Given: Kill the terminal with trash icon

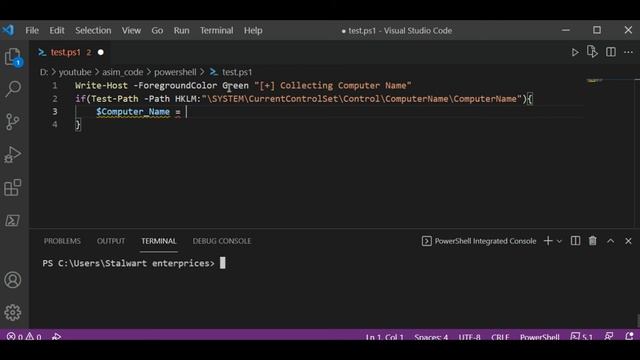Looking at the screenshot, I should [593, 241].
